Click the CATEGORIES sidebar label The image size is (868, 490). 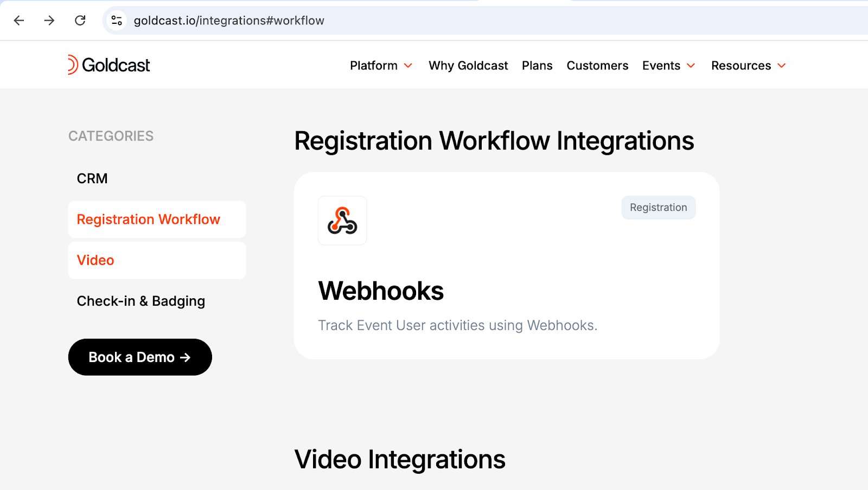111,136
